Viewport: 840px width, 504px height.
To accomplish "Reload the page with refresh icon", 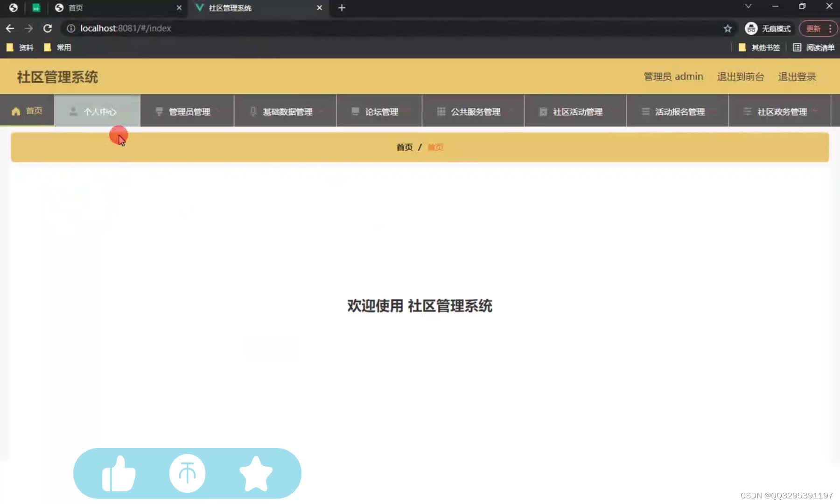I will point(48,28).
